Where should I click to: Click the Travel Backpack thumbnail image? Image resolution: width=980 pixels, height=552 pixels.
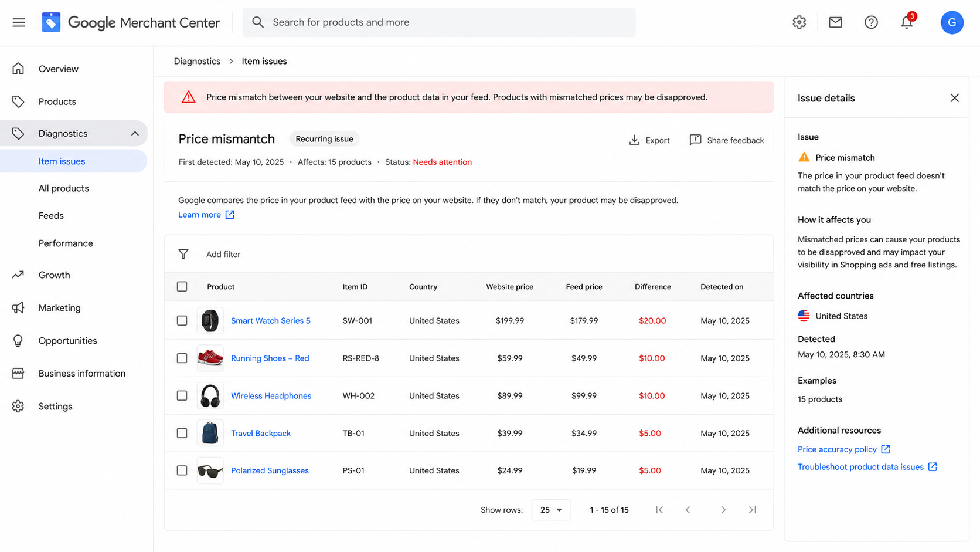coord(210,433)
